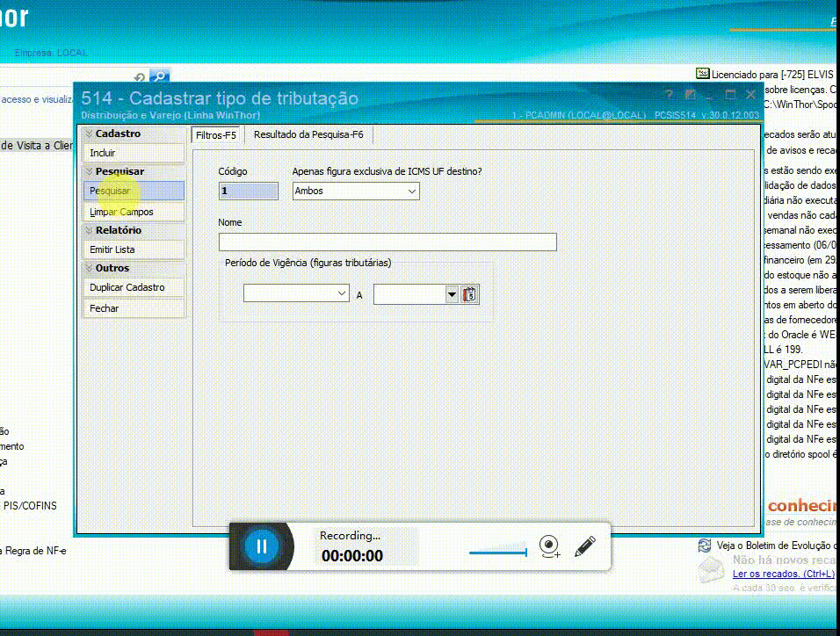Click the 'PIS/COFINS' item in the background window
The width and height of the screenshot is (840, 636).
point(30,506)
